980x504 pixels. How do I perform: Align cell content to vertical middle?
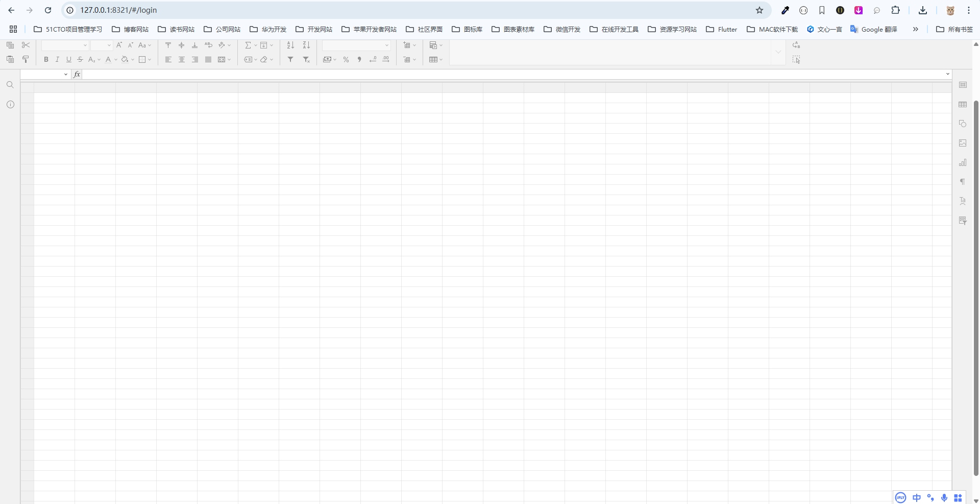click(181, 45)
